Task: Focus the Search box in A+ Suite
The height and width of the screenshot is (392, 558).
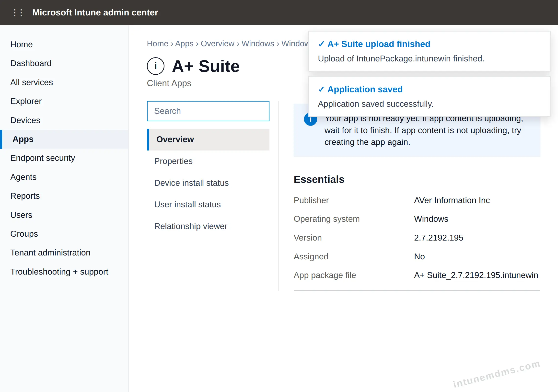Action: 208,111
